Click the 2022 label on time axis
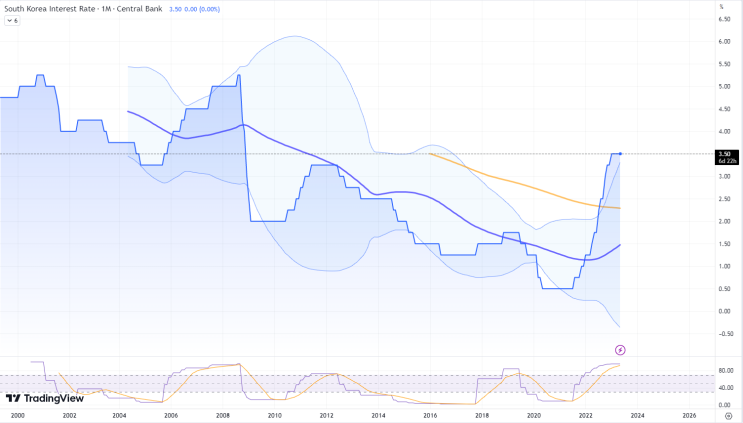The height and width of the screenshot is (423, 743). click(585, 415)
